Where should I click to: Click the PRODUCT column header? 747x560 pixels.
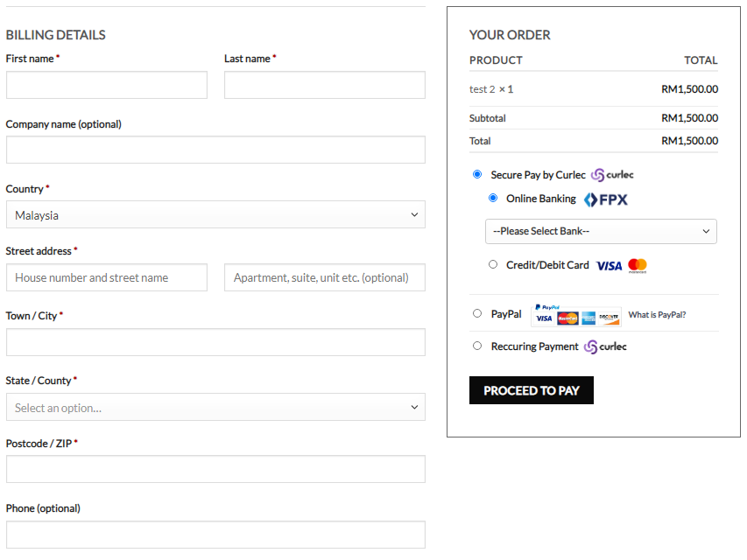(496, 60)
